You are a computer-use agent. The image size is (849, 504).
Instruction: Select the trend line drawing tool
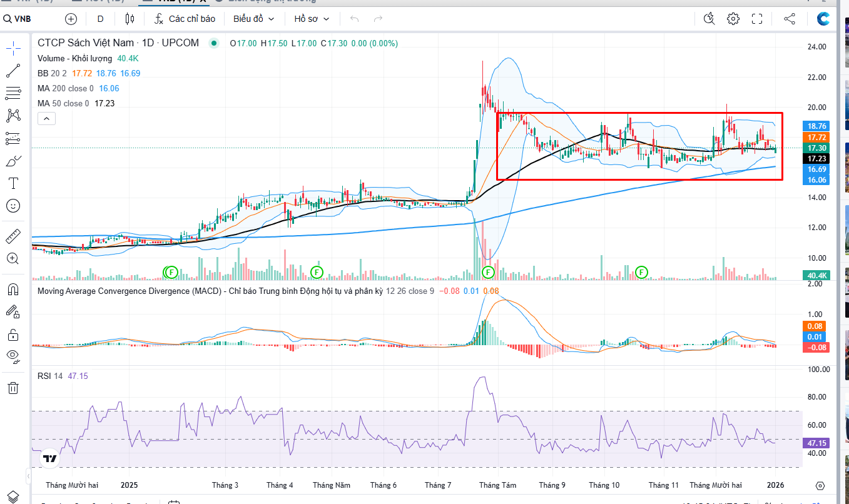[x=13, y=71]
